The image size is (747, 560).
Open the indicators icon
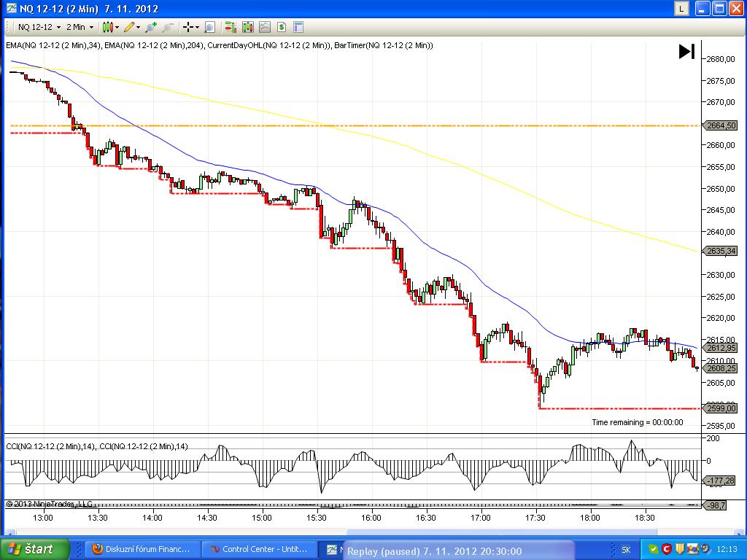point(265,27)
